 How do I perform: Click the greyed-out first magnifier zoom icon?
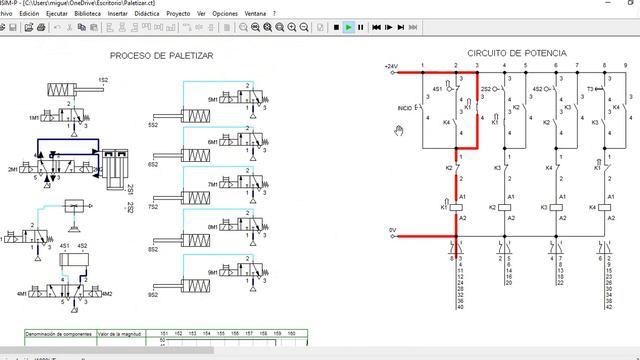(243, 27)
